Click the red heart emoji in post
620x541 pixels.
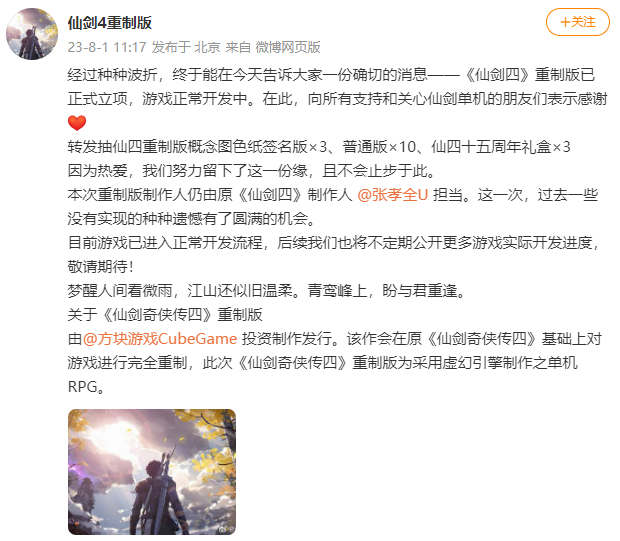pyautogui.click(x=77, y=123)
